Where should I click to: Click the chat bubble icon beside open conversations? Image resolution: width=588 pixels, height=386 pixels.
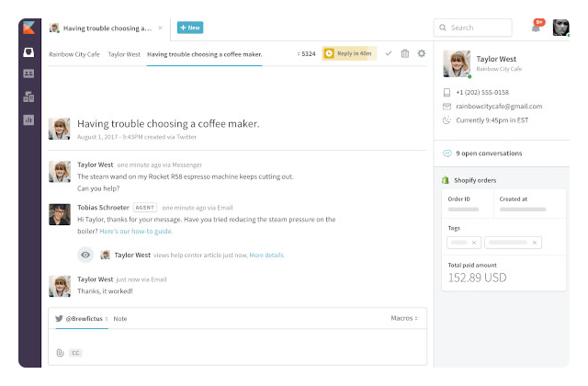coord(447,153)
